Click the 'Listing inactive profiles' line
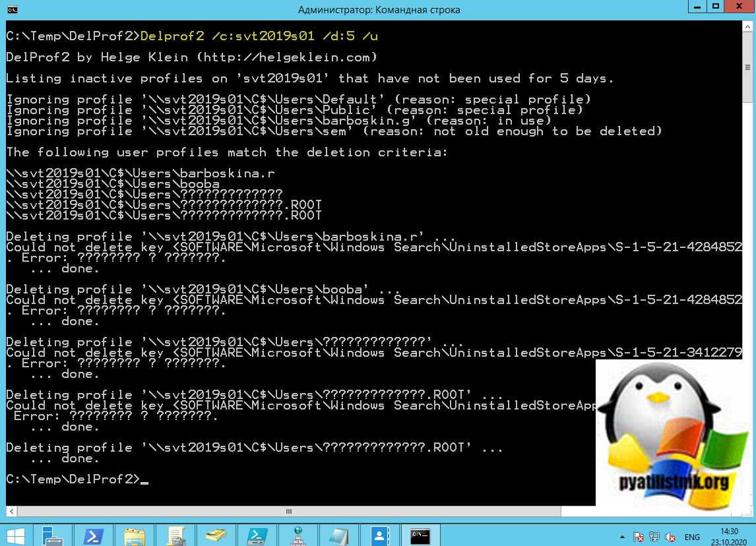The width and height of the screenshot is (756, 546). point(310,78)
